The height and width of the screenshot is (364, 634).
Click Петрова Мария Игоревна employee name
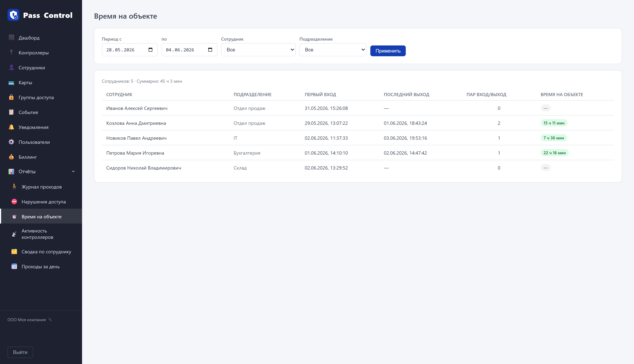135,153
